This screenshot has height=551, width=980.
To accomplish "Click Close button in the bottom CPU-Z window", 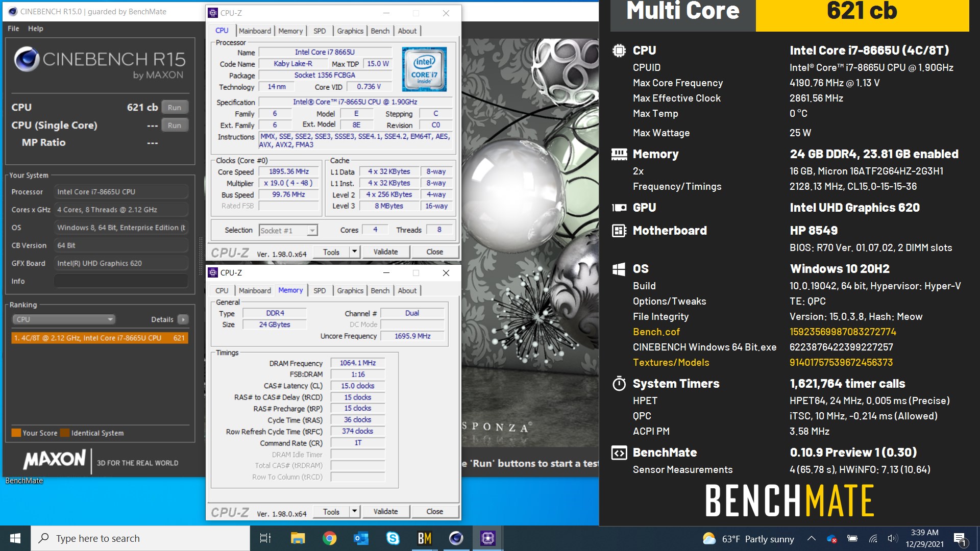I will (435, 512).
